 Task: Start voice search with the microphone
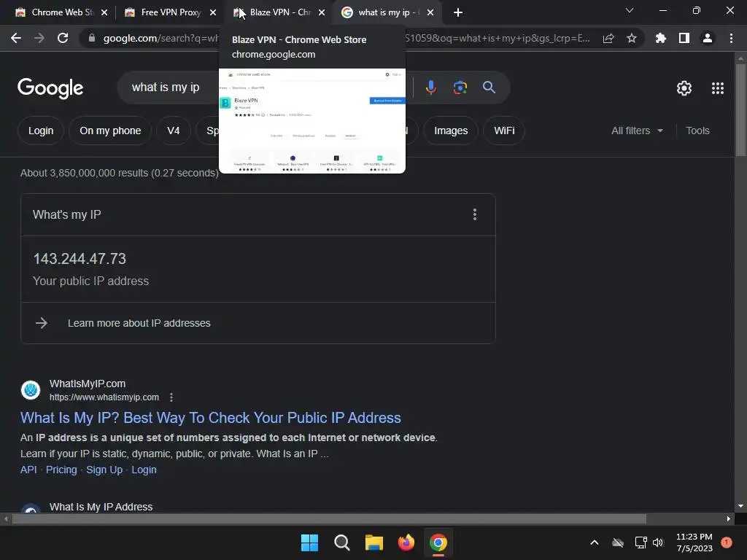point(430,87)
